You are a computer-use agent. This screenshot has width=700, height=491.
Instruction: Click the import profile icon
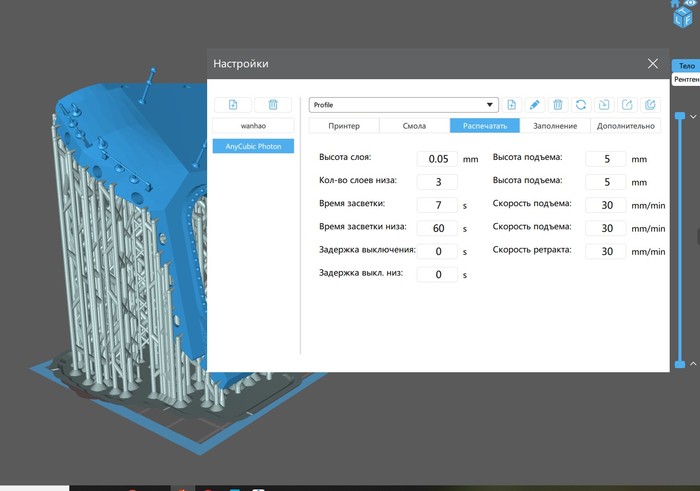[603, 105]
